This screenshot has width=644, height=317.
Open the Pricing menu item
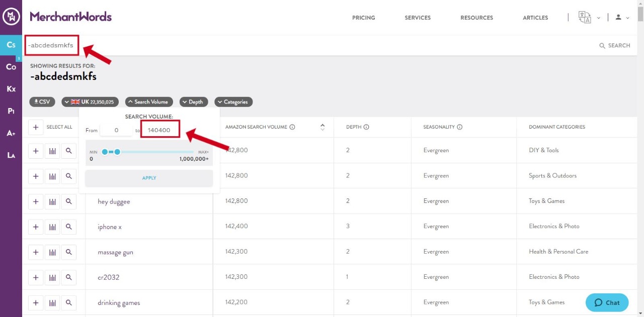pos(363,18)
